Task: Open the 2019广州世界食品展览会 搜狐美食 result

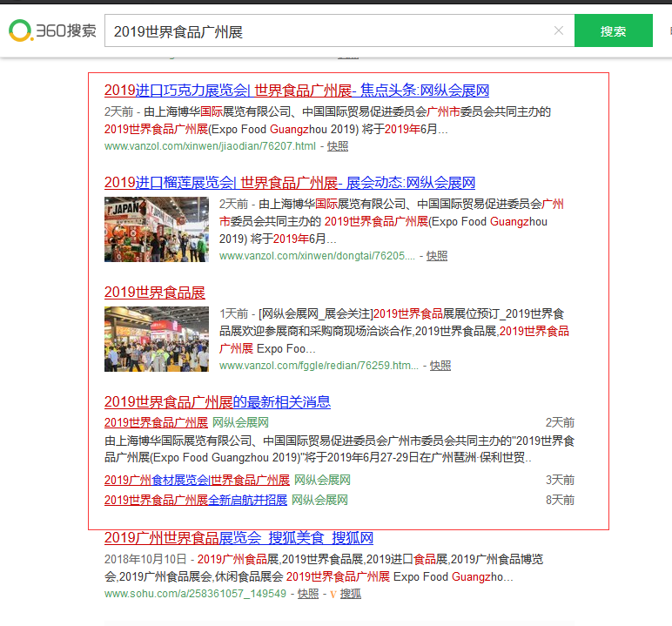Action: coord(239,538)
